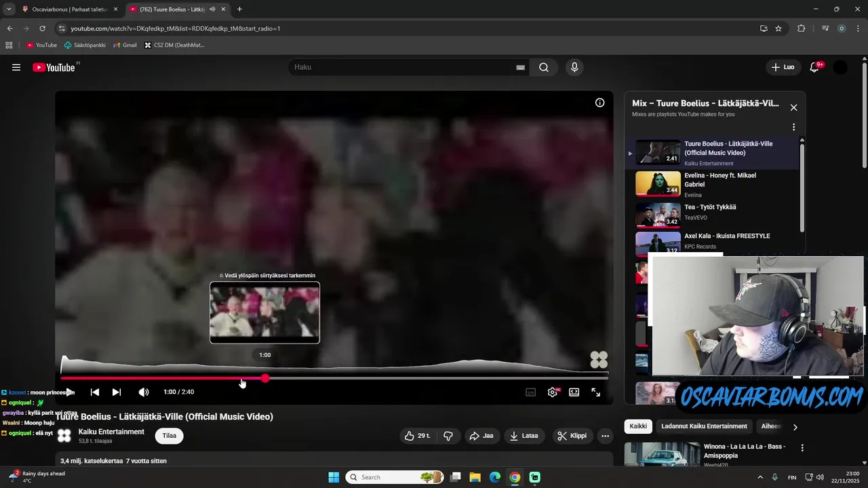Open the Säästöpankki bookmark

point(85,45)
